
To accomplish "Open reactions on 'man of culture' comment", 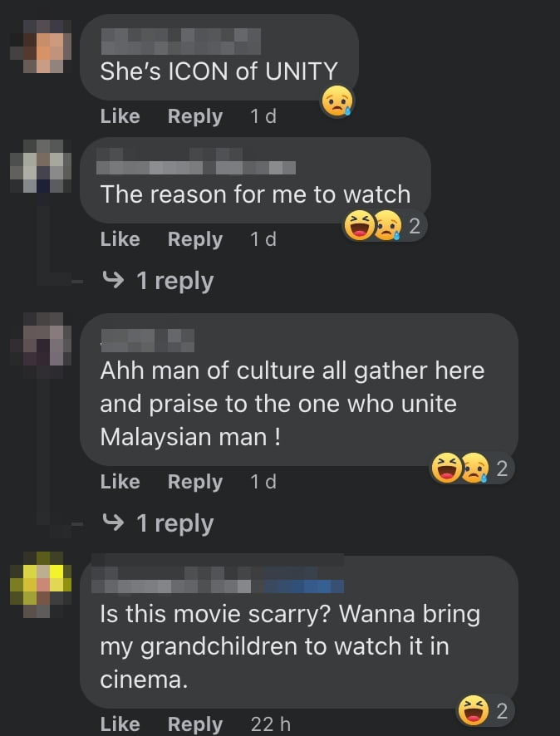I will pos(472,468).
